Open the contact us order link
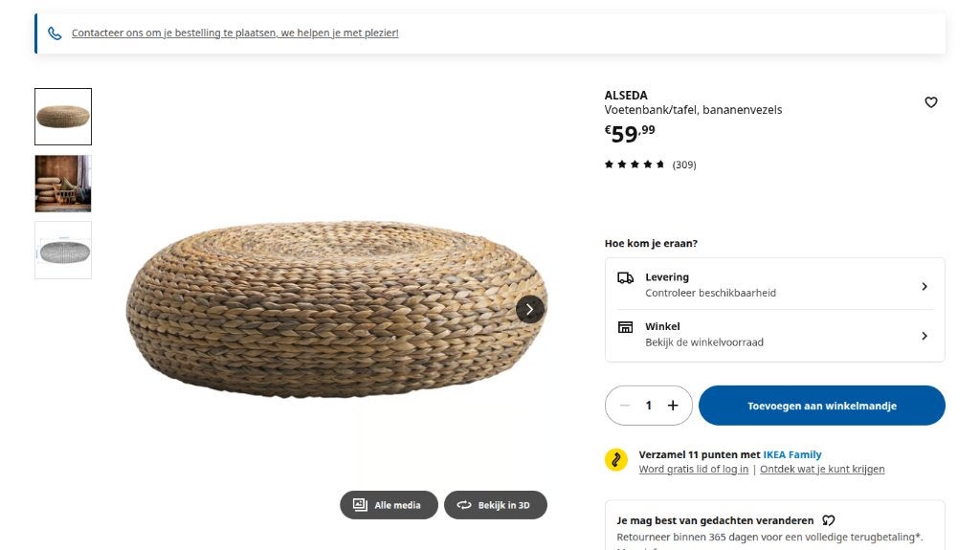Viewport: 980px width, 550px height. 235,33
